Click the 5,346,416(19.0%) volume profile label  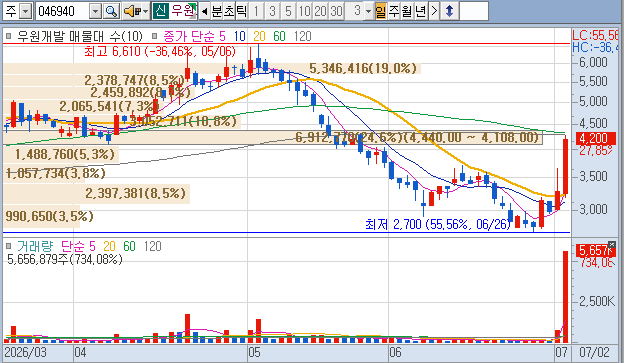click(x=363, y=68)
